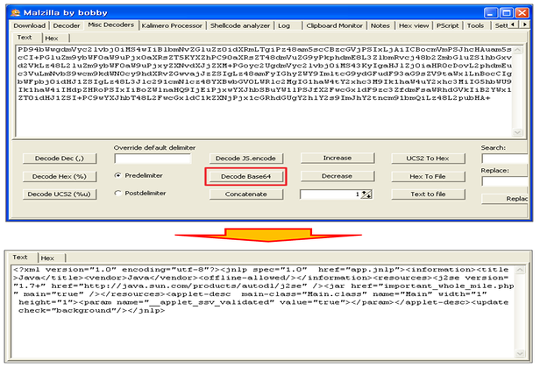The height and width of the screenshot is (367, 540).
Task: Select the upper Hex sub-tab
Action: tap(51, 38)
